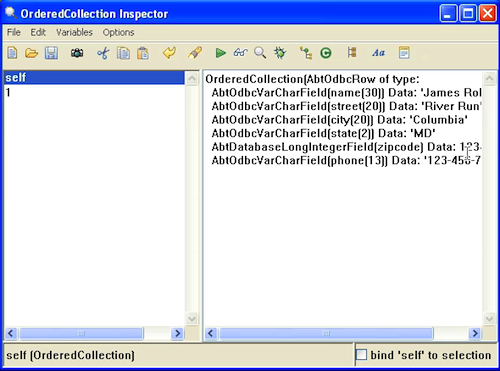The width and height of the screenshot is (500, 371).
Task: Click the paintbrush toolbar icon
Action: point(195,53)
